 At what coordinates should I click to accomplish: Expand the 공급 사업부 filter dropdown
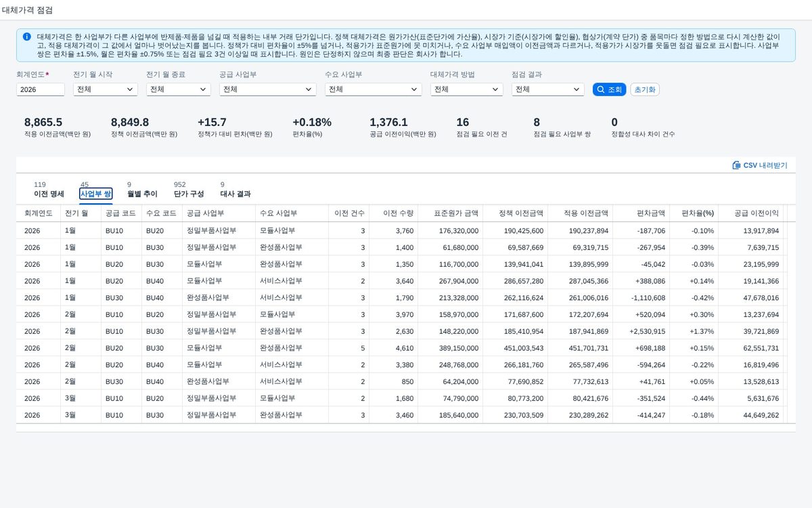[268, 89]
